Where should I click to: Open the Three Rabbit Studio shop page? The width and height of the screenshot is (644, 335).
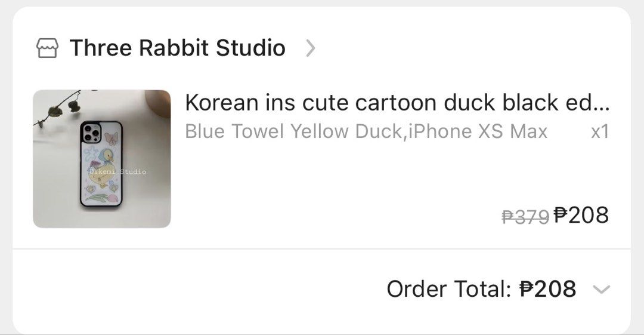pyautogui.click(x=178, y=48)
